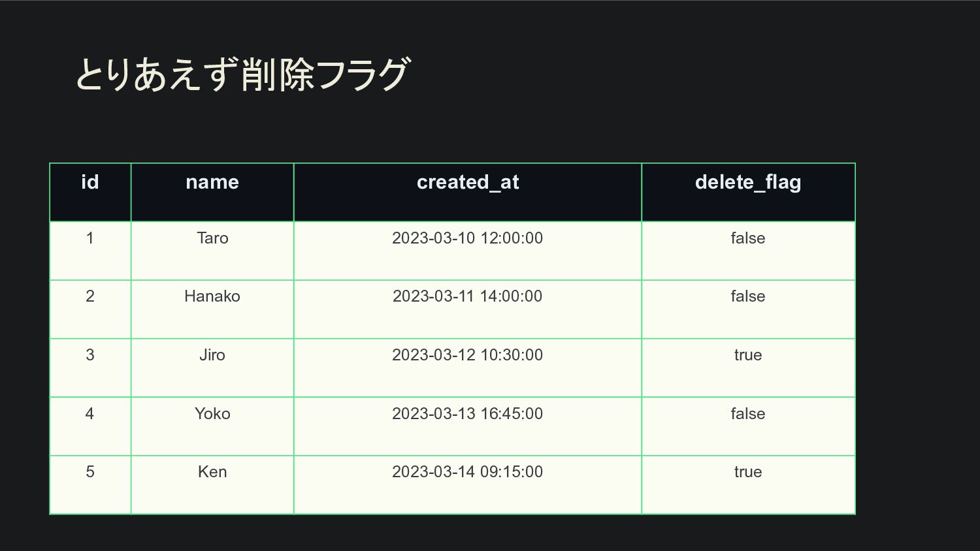
Task: Select the Hanako name cell
Action: coord(212,309)
